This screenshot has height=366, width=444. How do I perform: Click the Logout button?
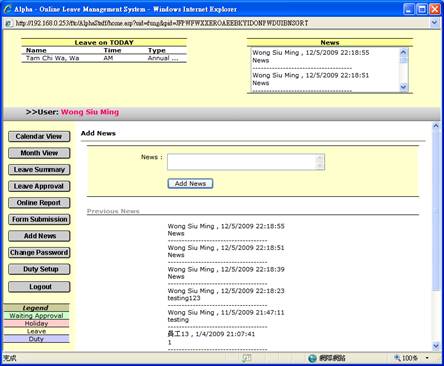tap(39, 287)
